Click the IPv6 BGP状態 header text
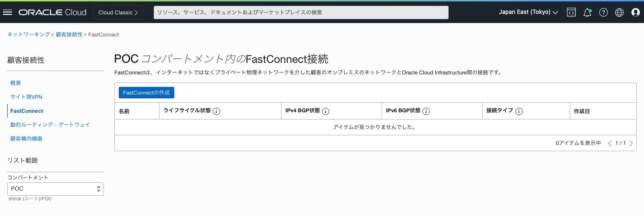Screen dimensions: 644x215 (403, 111)
